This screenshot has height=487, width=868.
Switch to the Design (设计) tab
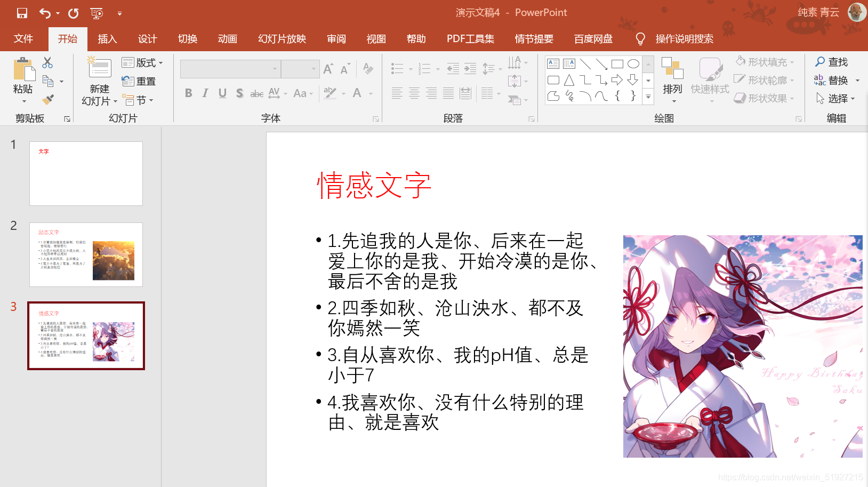click(147, 39)
